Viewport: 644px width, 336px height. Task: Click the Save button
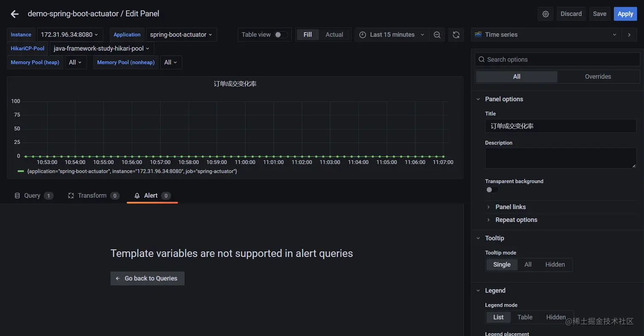[600, 14]
